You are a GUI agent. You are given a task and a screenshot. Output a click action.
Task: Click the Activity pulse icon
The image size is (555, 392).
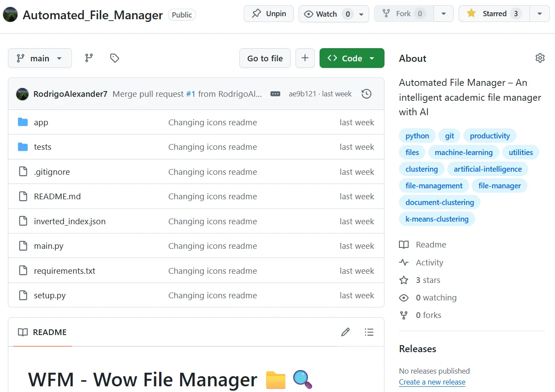tap(404, 262)
